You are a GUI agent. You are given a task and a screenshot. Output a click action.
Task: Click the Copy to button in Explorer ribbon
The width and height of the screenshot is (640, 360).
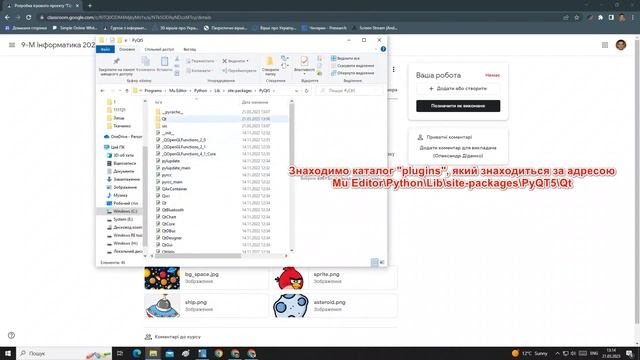(199, 71)
